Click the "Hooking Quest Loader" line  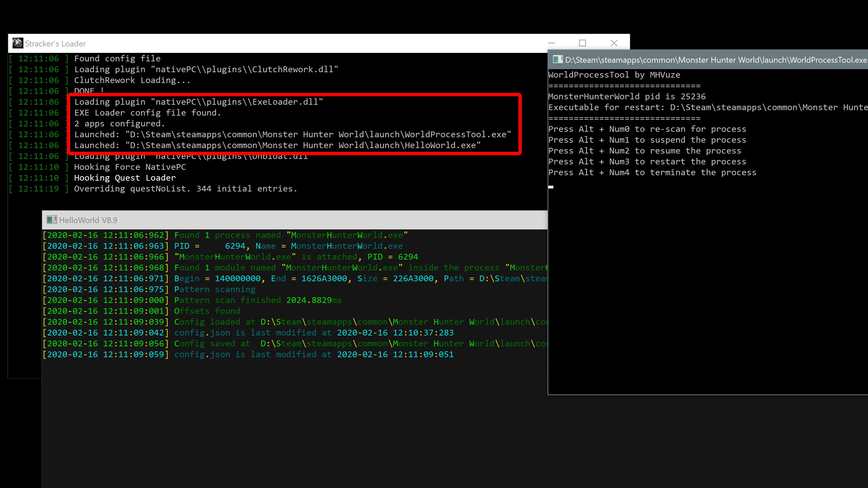tap(125, 178)
